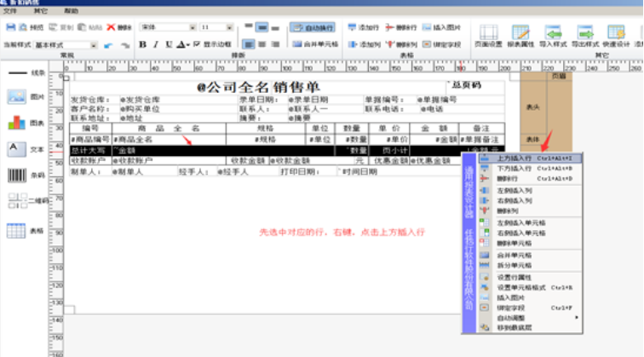644x357 pixels.
Task: Click the 合并单元格 (merge cells) toolbar button
Action: point(314,43)
